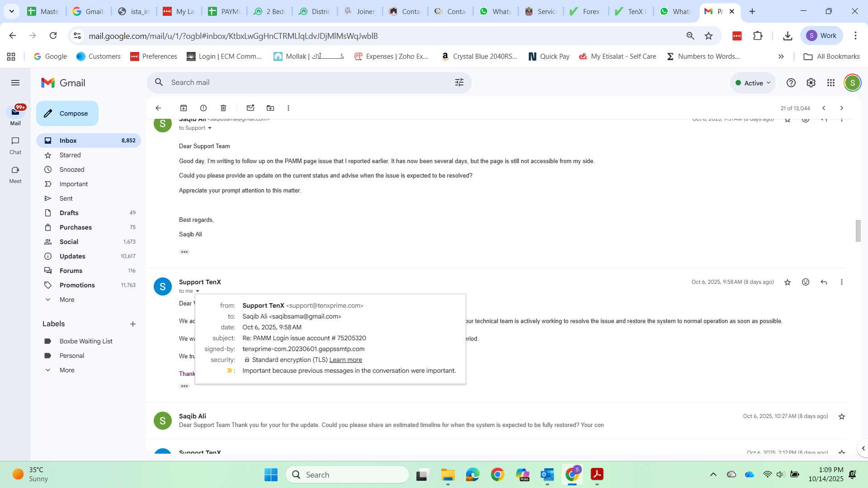Expand More under inbox categories

click(66, 300)
